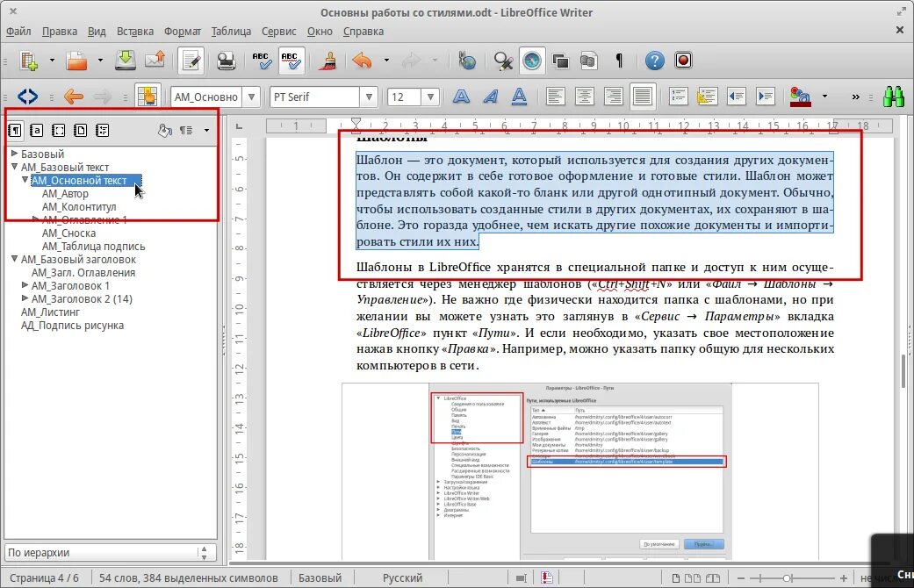Select the АМ_Листинг style
914x588 pixels.
(x=50, y=312)
